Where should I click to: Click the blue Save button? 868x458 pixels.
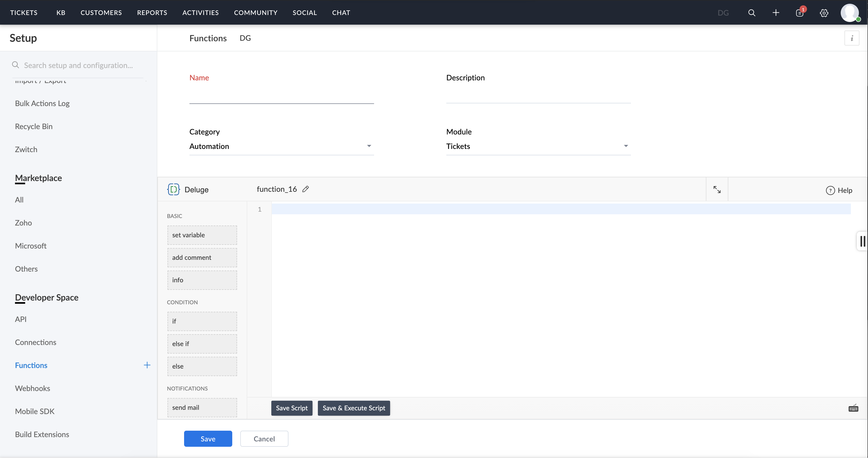pos(208,439)
